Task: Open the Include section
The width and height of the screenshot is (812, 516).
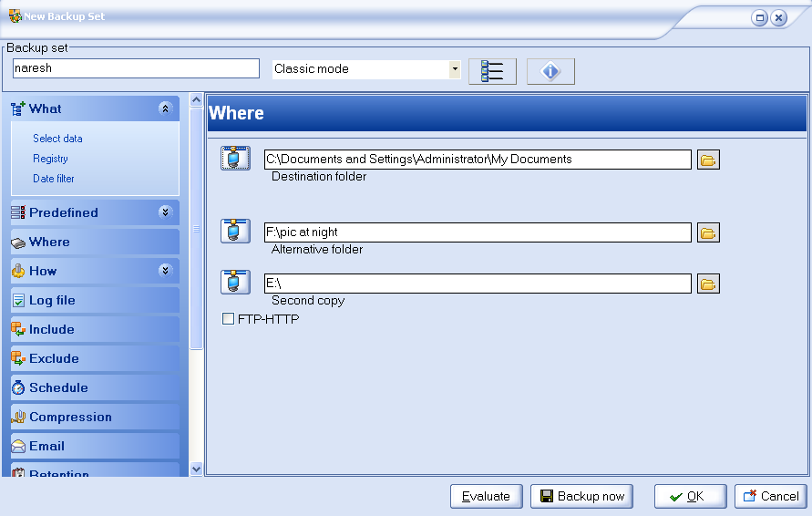Action: tap(95, 329)
